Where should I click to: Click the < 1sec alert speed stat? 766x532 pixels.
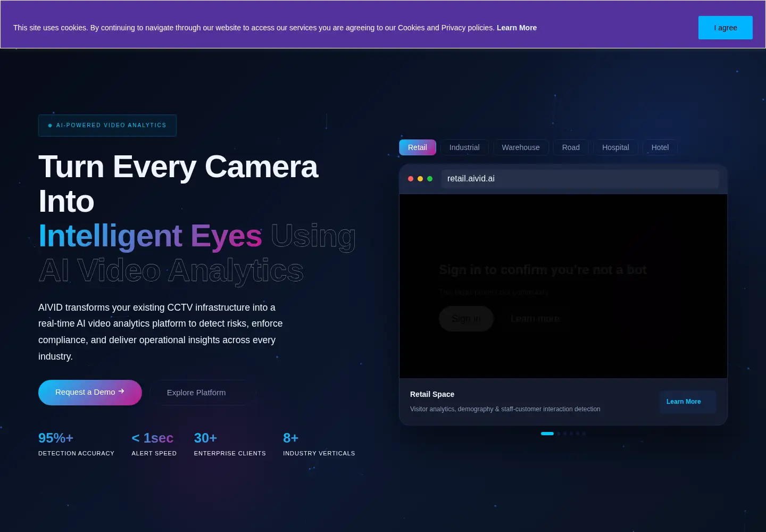[x=154, y=444]
